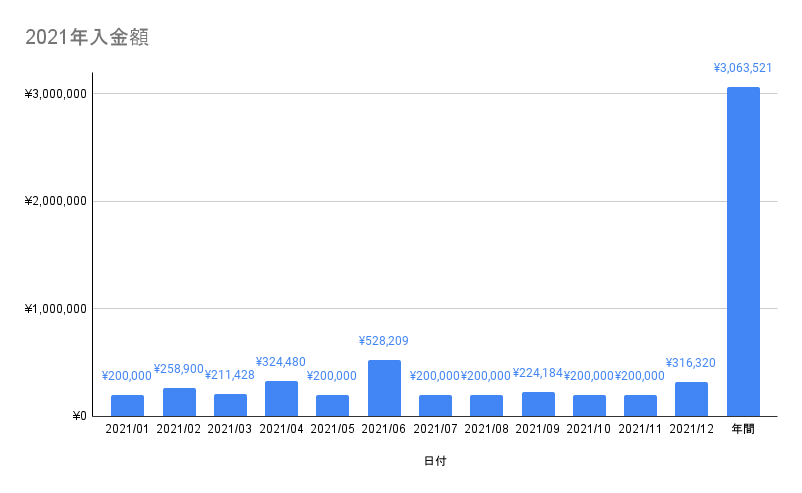Click the ¥3,000,000 axis label
Image resolution: width=802 pixels, height=493 pixels.
56,94
